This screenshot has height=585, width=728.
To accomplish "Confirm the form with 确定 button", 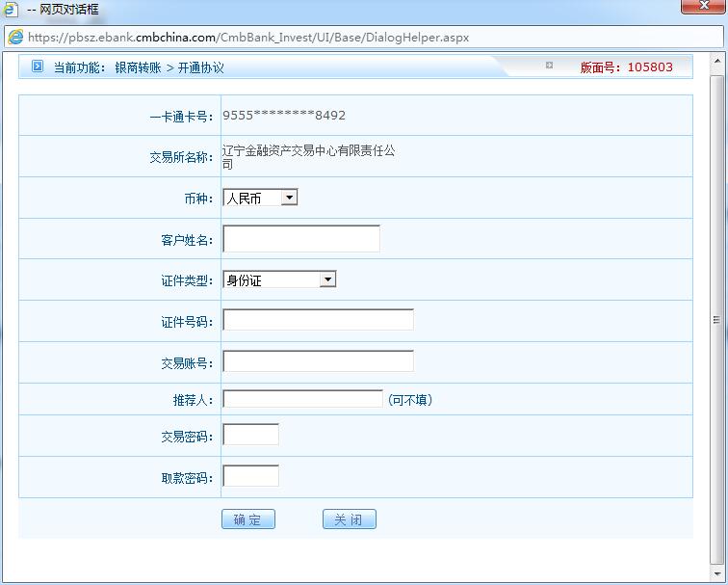I will 248,519.
